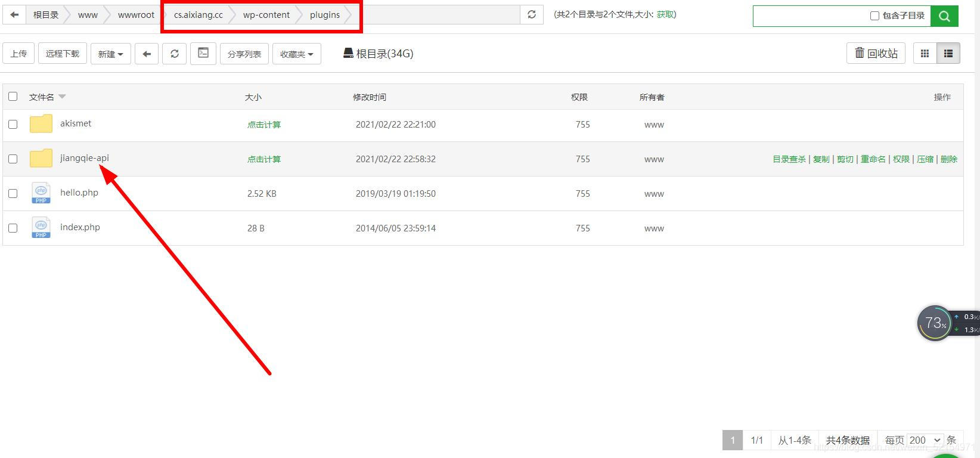The height and width of the screenshot is (458, 980).
Task: Click the index.php date 2014/06/05 23:59:14
Action: 396,228
